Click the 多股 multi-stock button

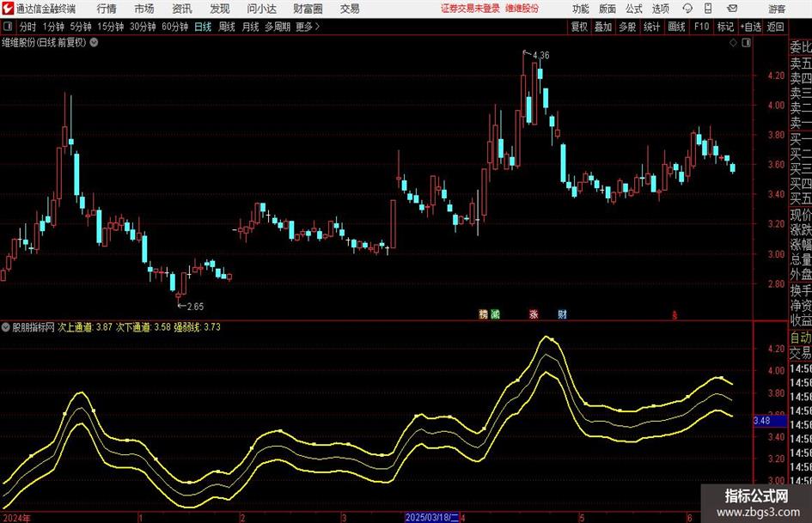[627, 27]
